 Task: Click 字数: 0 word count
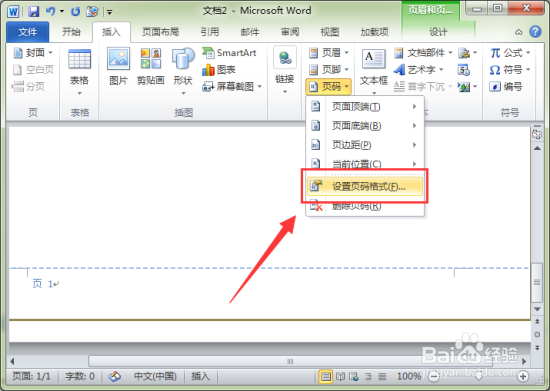[80, 376]
